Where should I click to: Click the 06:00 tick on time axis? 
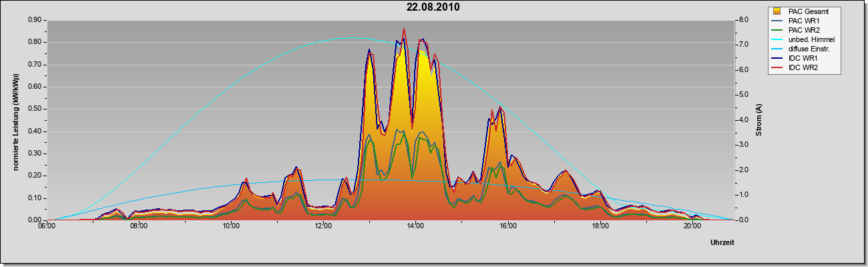tap(46, 226)
